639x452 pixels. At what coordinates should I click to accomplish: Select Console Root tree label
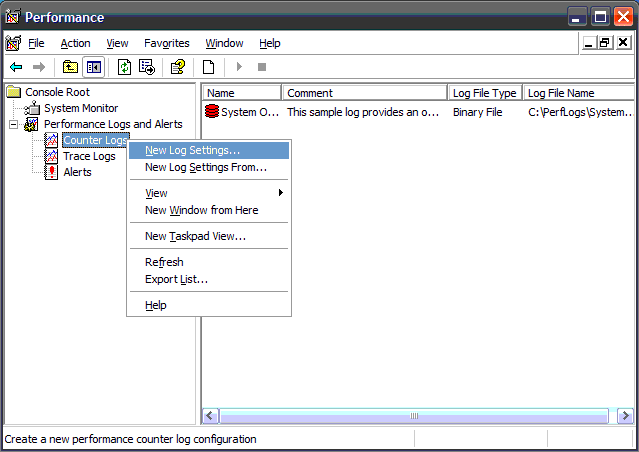[x=57, y=92]
